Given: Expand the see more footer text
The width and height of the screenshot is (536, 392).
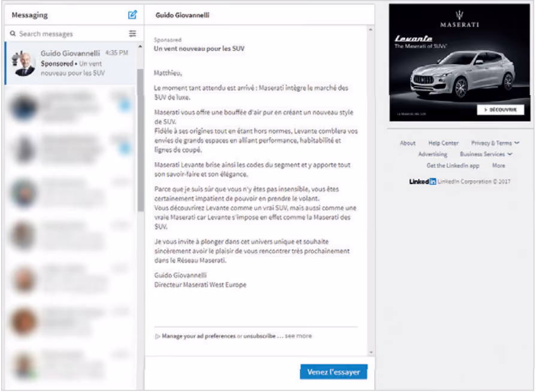Looking at the screenshot, I should coord(298,336).
